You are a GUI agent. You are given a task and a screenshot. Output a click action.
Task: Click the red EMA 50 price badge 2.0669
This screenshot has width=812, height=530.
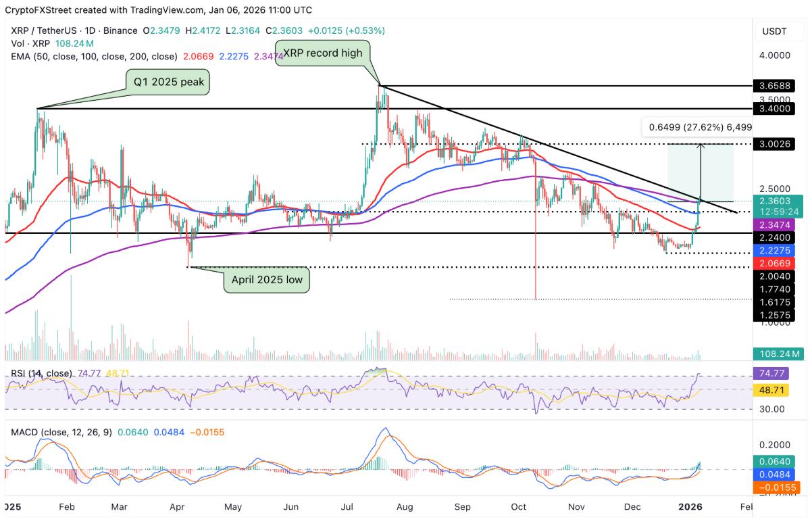point(774,262)
